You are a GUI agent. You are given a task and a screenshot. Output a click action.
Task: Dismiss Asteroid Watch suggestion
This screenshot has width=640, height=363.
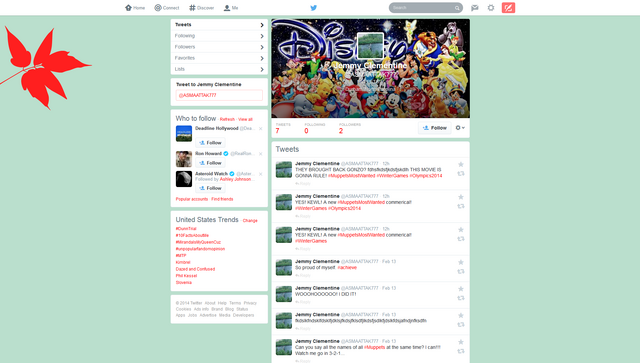point(260,174)
